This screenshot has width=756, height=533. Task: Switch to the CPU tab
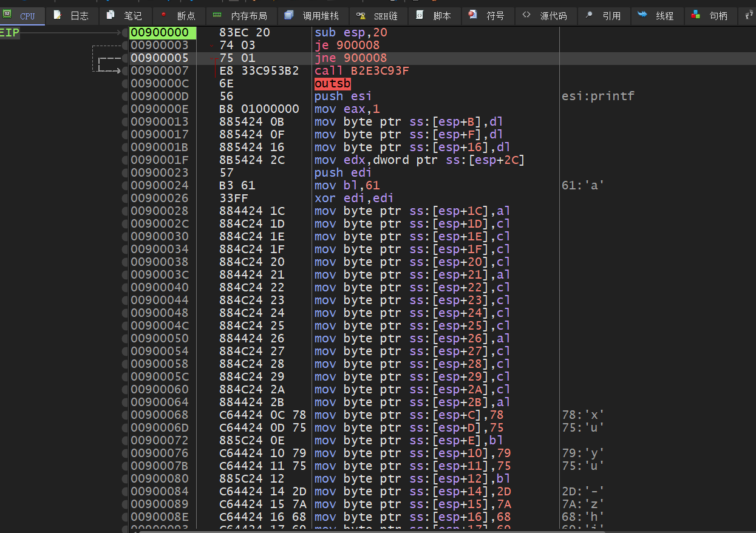(22, 16)
